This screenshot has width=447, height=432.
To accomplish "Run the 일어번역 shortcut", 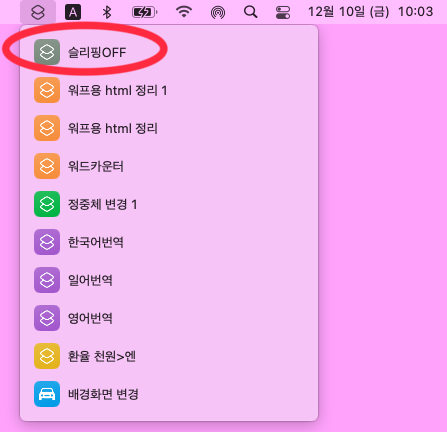I will 169,280.
